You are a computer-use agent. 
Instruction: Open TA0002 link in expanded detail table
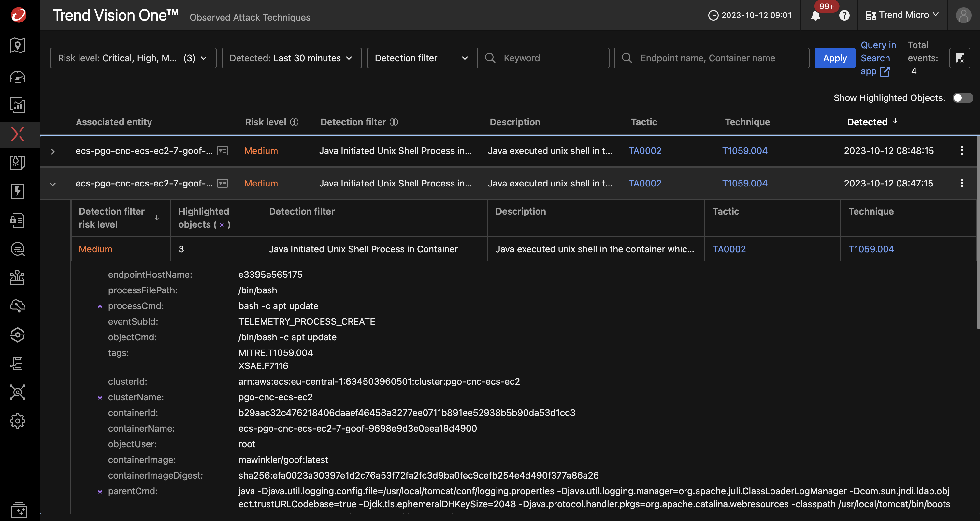(729, 249)
